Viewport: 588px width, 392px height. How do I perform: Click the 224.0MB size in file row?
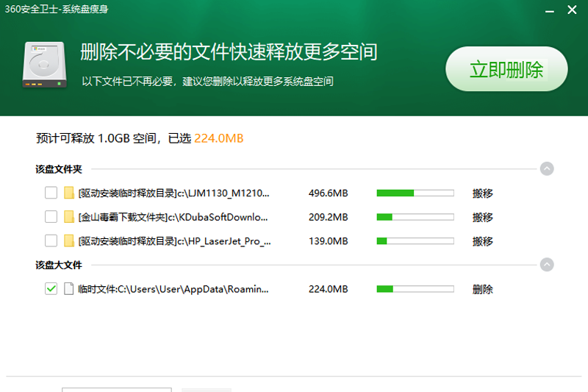[328, 289]
